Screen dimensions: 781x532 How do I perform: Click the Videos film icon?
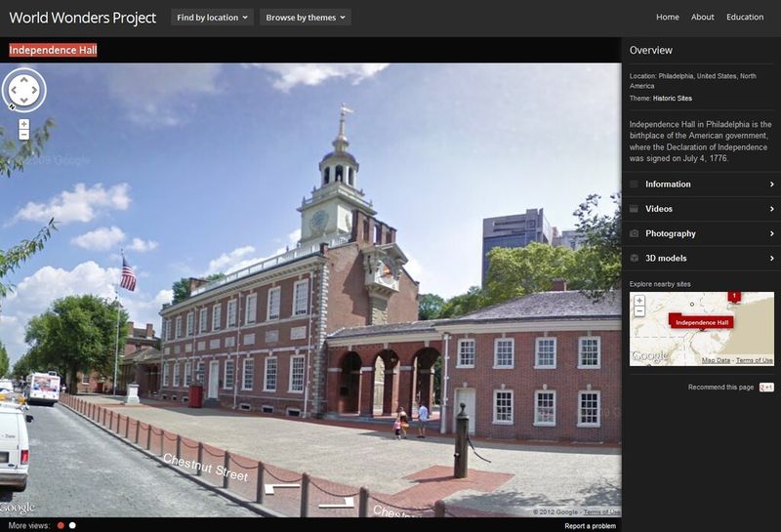(634, 209)
